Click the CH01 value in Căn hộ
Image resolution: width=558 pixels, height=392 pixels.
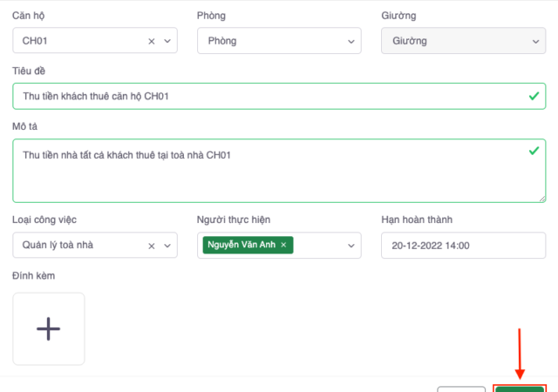coord(37,41)
